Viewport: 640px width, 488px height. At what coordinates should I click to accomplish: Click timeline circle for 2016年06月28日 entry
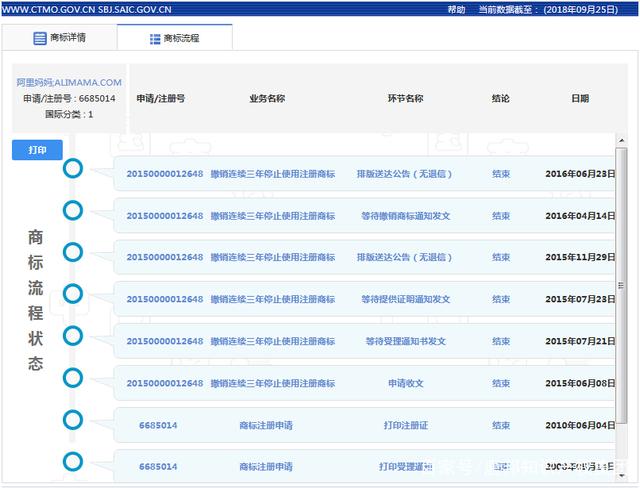tap(73, 168)
